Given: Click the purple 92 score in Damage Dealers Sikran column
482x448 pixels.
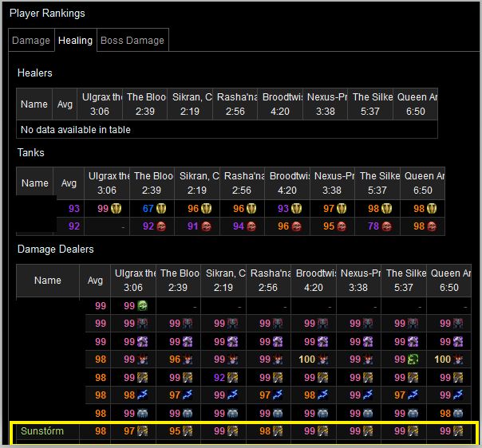Looking at the screenshot, I should click(x=219, y=377).
